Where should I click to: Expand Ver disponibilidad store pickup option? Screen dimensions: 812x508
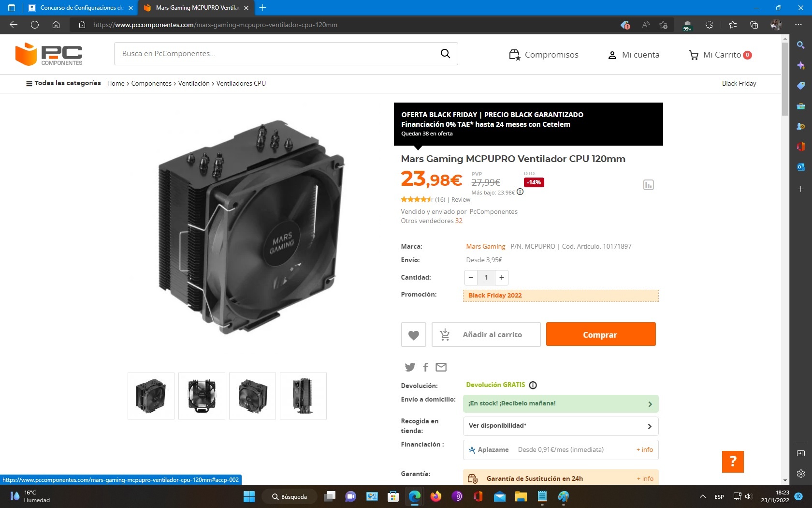click(x=560, y=426)
